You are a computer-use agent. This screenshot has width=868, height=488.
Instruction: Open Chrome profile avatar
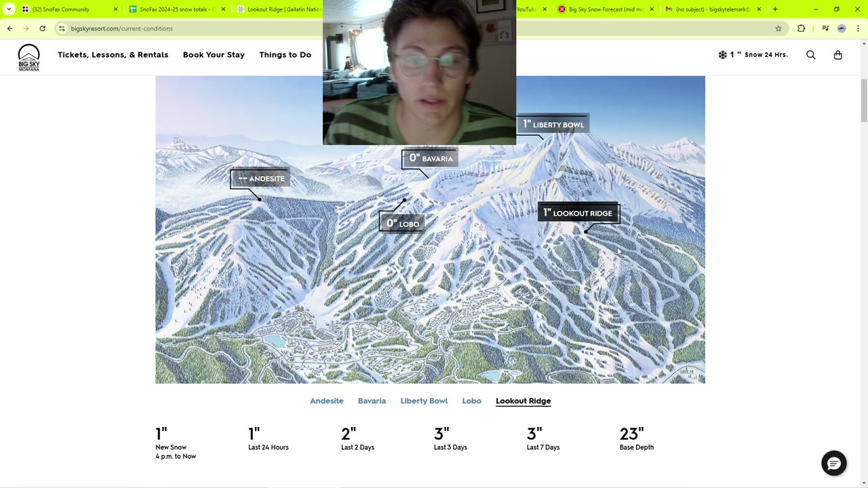[842, 28]
